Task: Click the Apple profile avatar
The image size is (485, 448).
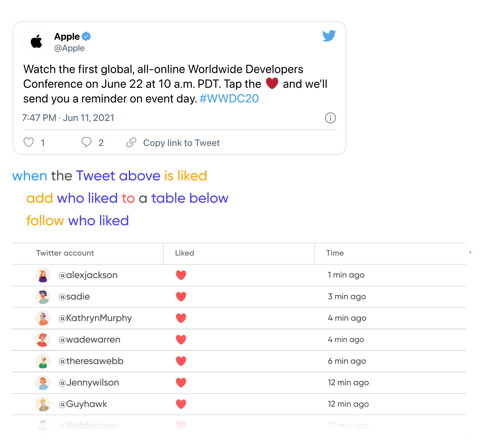Action: 36,42
